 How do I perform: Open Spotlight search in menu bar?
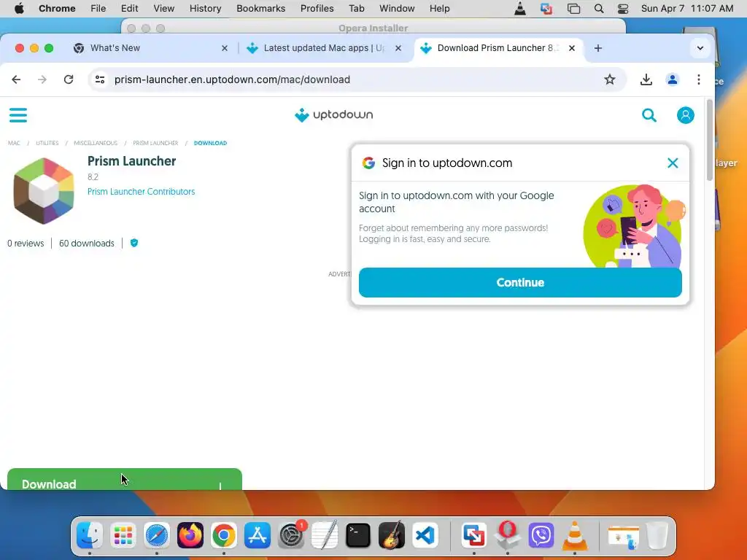tap(599, 9)
